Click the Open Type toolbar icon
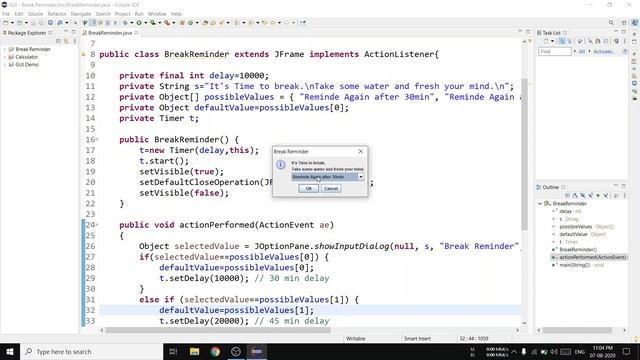The width and height of the screenshot is (640, 360). (x=205, y=23)
